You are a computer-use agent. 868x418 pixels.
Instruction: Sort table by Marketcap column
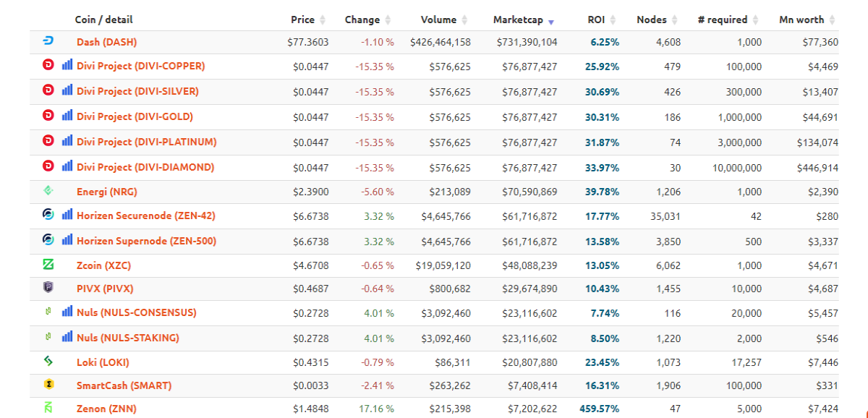pyautogui.click(x=524, y=20)
